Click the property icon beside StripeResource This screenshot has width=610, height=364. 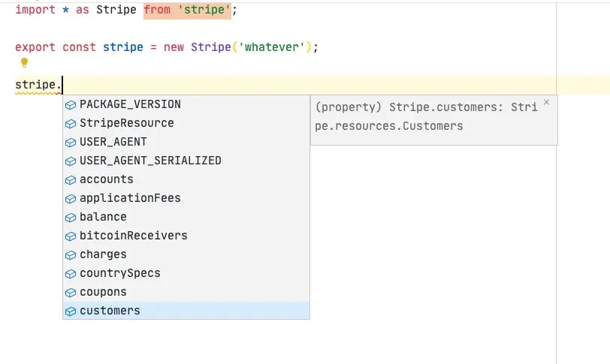click(x=71, y=123)
